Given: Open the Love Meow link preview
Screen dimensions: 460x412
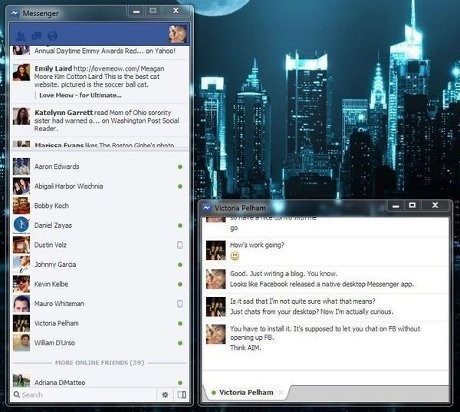Looking at the screenshot, I should tap(80, 95).
